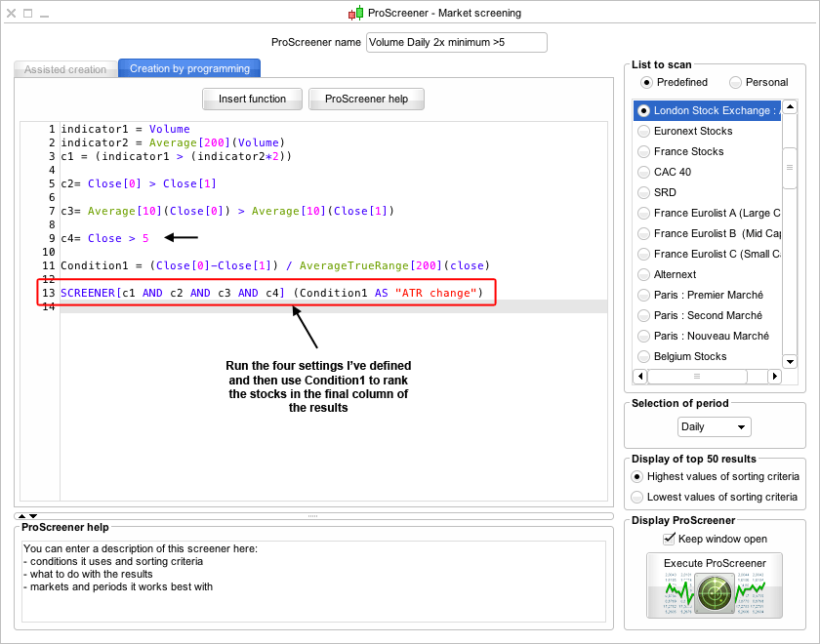The width and height of the screenshot is (820, 644).
Task: Click the market list scroll-right arrow
Action: [x=775, y=376]
